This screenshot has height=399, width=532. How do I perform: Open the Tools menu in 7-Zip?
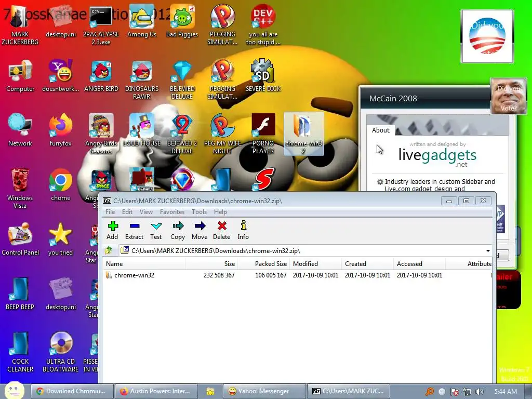click(199, 212)
